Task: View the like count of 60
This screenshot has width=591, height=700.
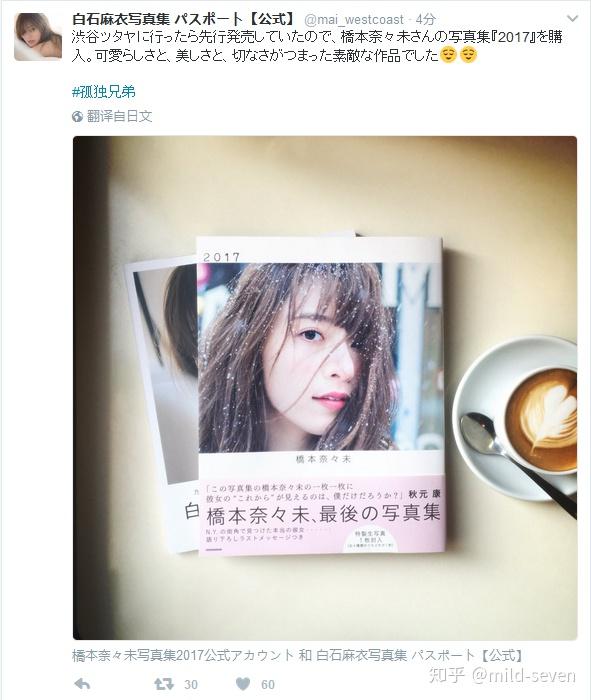Action: click(x=267, y=685)
